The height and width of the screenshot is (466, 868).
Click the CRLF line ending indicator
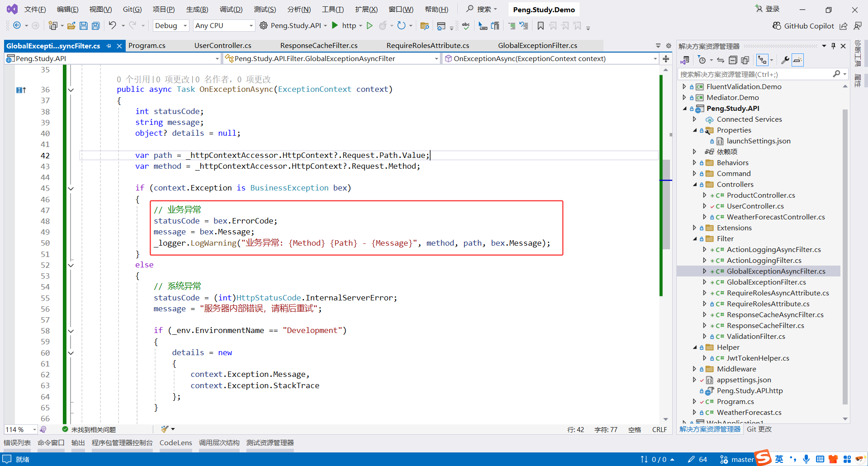pos(660,430)
